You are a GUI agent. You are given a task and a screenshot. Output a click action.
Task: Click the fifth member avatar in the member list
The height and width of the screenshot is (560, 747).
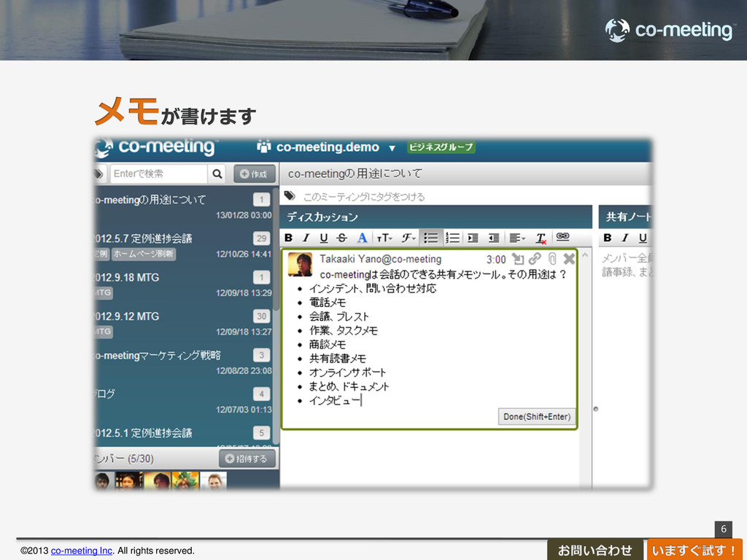[213, 481]
